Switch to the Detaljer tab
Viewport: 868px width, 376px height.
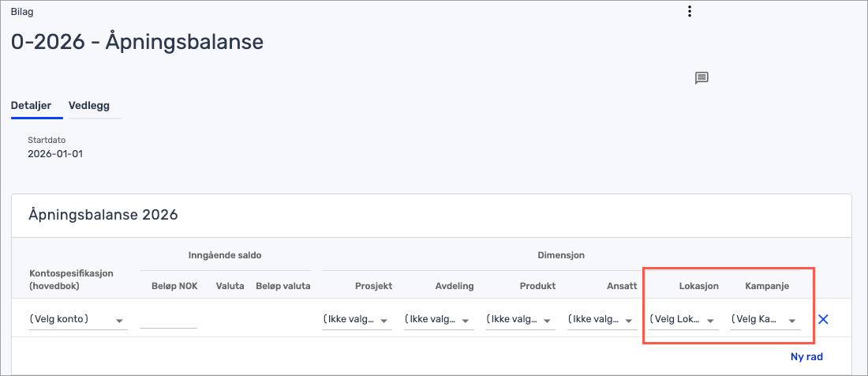point(32,105)
